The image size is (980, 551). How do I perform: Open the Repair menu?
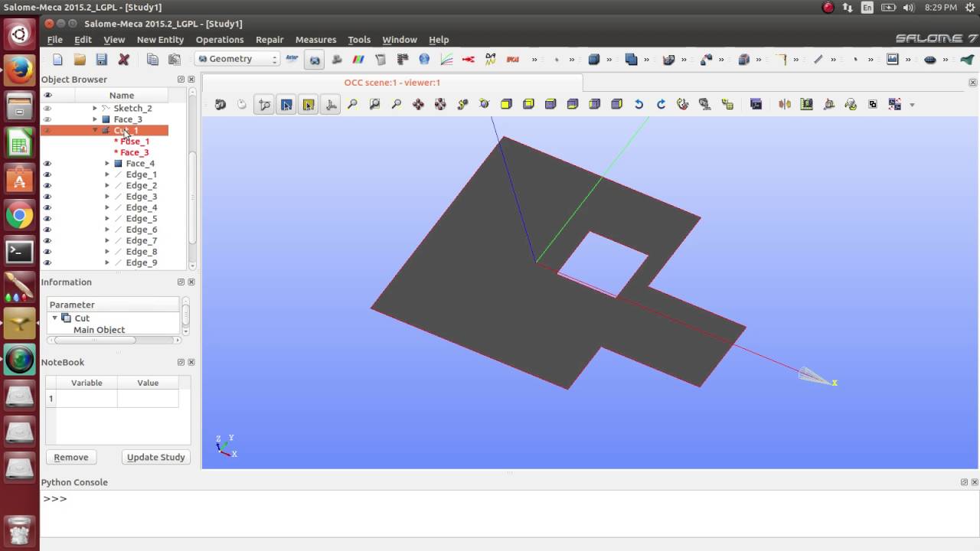pyautogui.click(x=269, y=40)
